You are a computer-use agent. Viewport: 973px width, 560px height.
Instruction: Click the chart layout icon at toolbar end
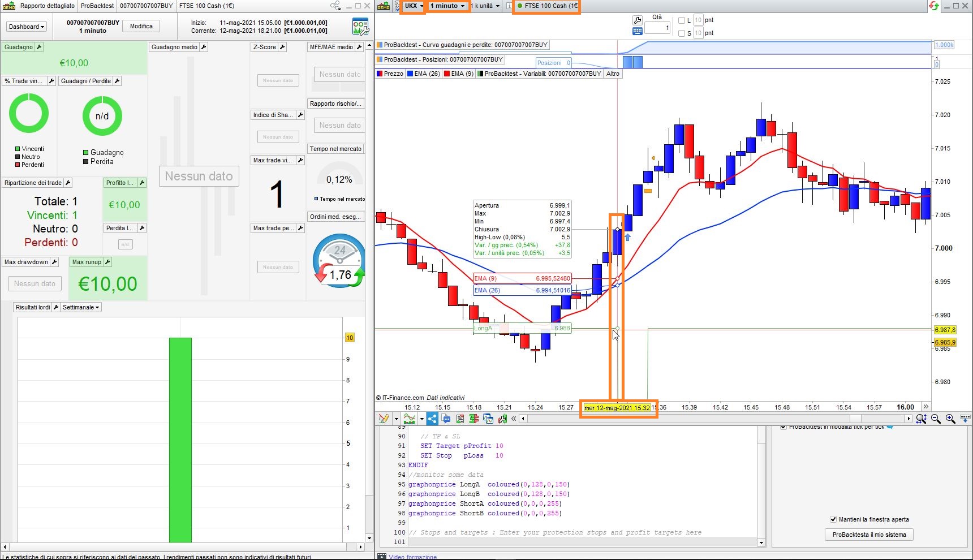pos(965,419)
